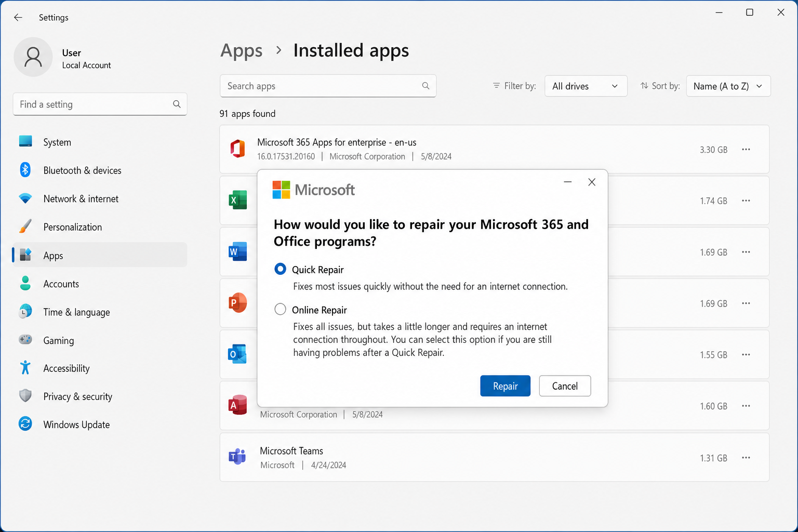The width and height of the screenshot is (798, 532).
Task: Open Privacy & security settings
Action: (100, 396)
